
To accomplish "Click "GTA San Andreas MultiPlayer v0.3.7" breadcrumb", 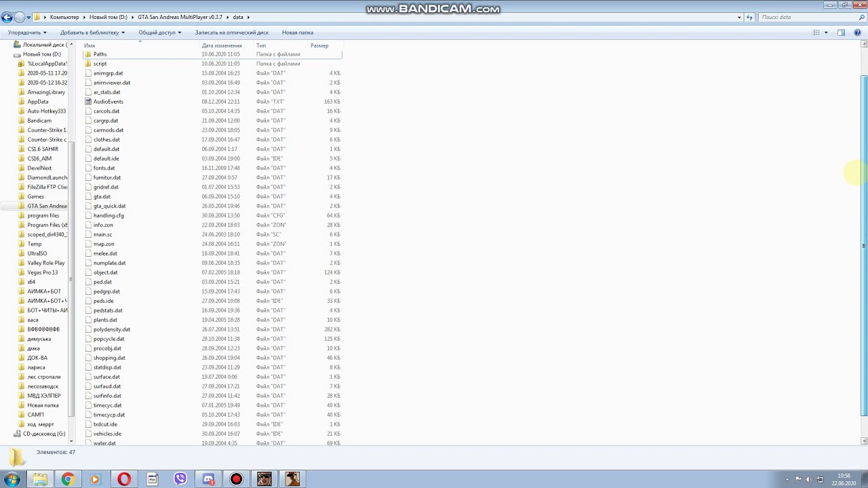I will click(x=180, y=17).
